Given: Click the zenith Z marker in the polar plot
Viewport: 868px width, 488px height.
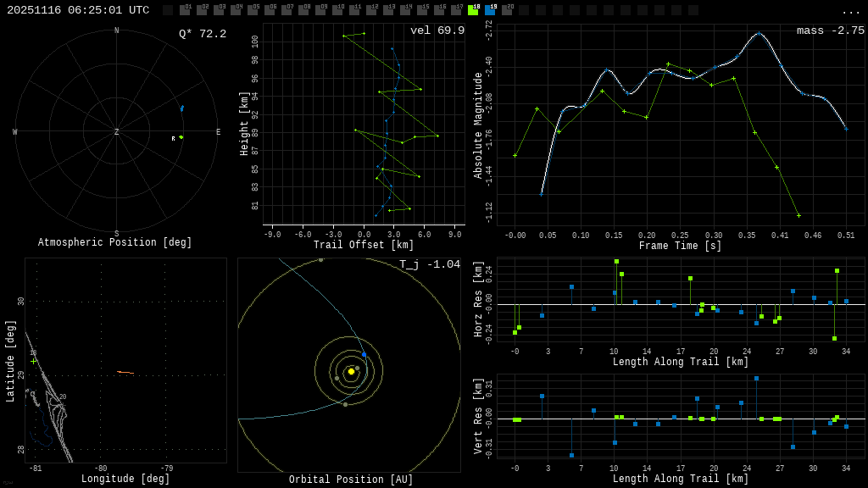Looking at the screenshot, I should click(x=117, y=132).
